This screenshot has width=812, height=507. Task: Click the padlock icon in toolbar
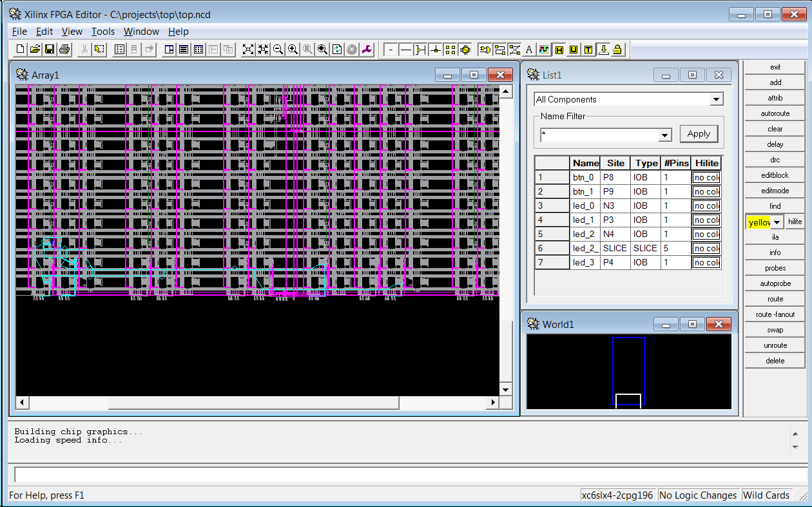[617, 49]
